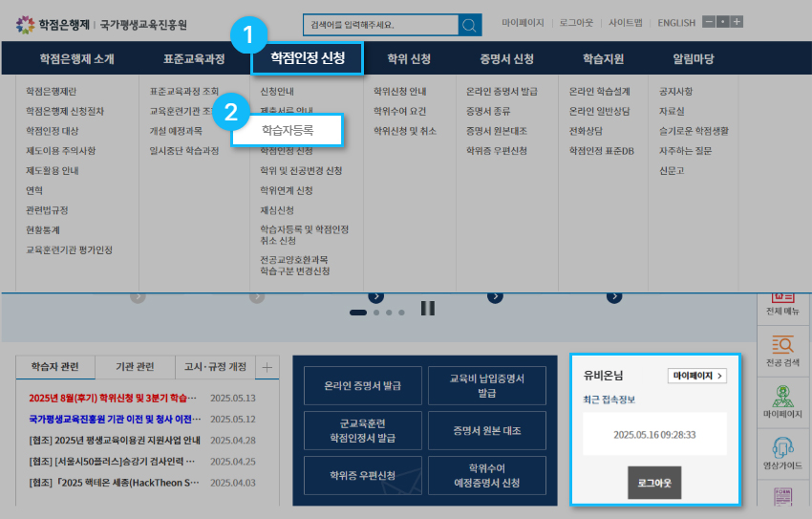The image size is (812, 519).
Task: Open 영상가이드 sidebar icon
Action: pyautogui.click(x=782, y=454)
